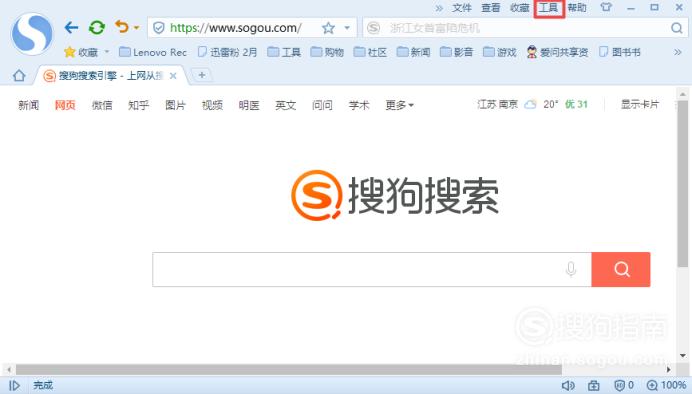Open the 迅雷粉 2月 bookmark
Image resolution: width=692 pixels, height=394 pixels.
click(x=227, y=53)
